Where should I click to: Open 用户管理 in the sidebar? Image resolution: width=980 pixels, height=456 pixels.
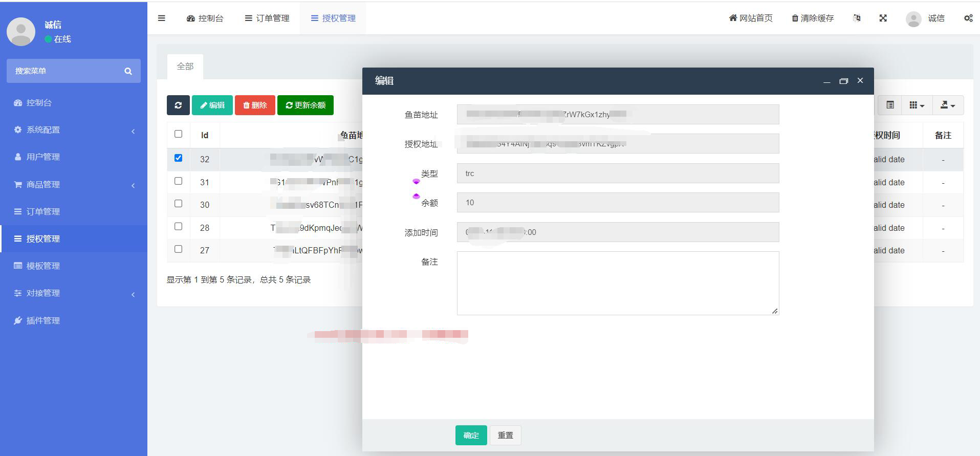pyautogui.click(x=74, y=157)
